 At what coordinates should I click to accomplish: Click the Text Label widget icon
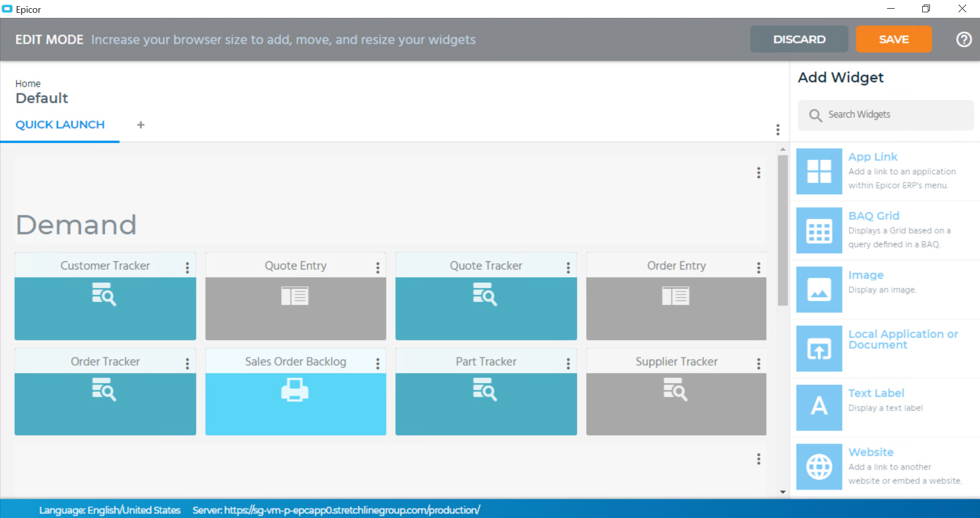tap(819, 408)
